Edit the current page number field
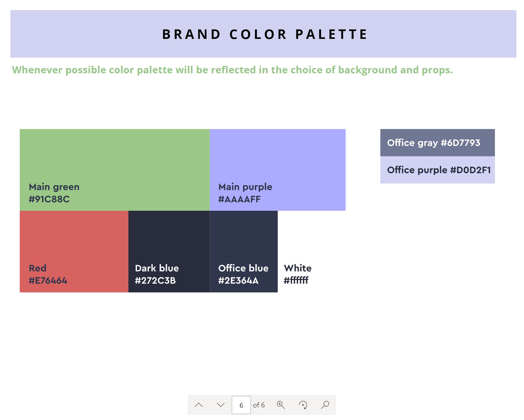 tap(241, 405)
